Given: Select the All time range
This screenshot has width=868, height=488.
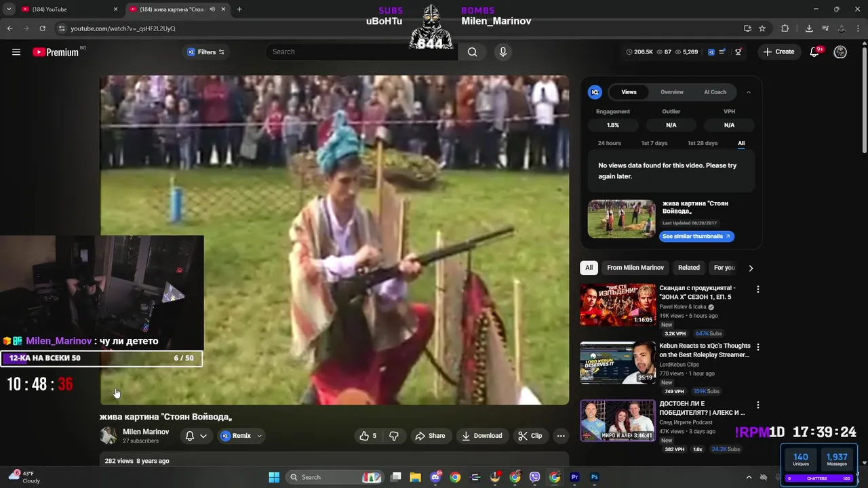Looking at the screenshot, I should pyautogui.click(x=741, y=143).
